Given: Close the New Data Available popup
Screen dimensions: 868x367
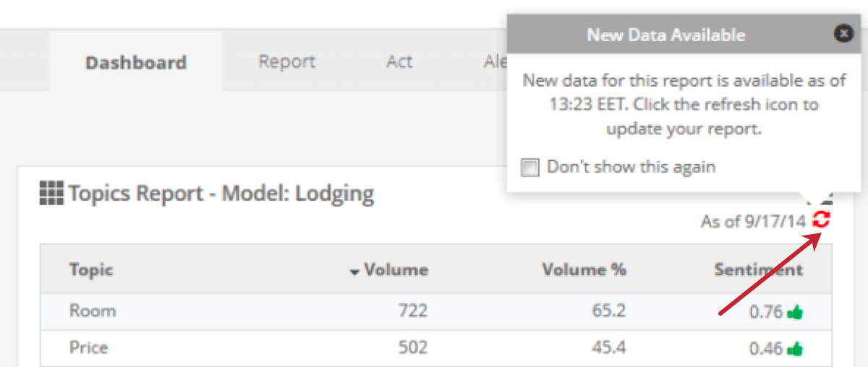Looking at the screenshot, I should pos(843,33).
